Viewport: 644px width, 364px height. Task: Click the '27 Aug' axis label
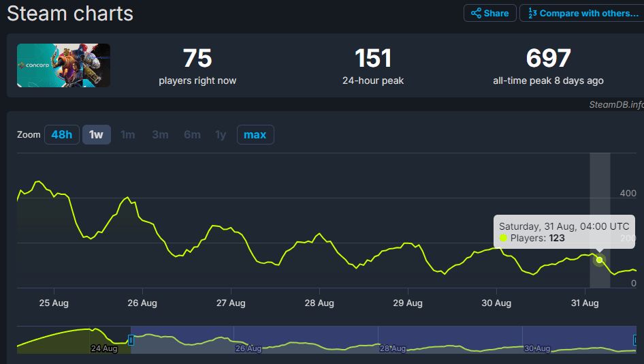click(231, 303)
